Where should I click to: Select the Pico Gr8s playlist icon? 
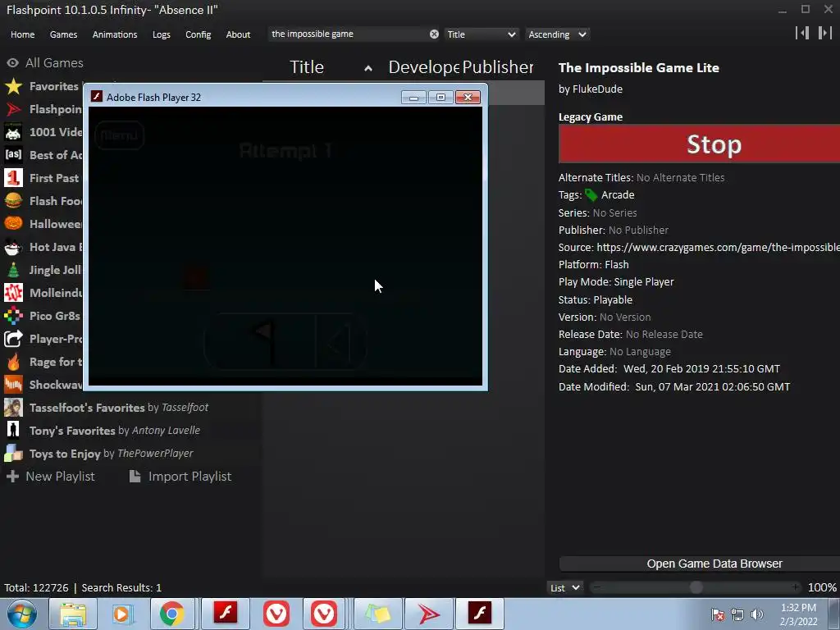[x=13, y=316]
